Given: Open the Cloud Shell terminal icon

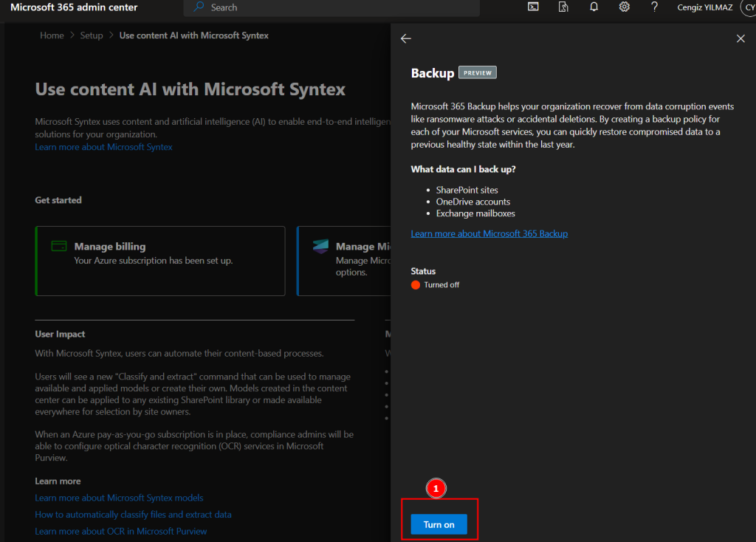Looking at the screenshot, I should tap(533, 7).
